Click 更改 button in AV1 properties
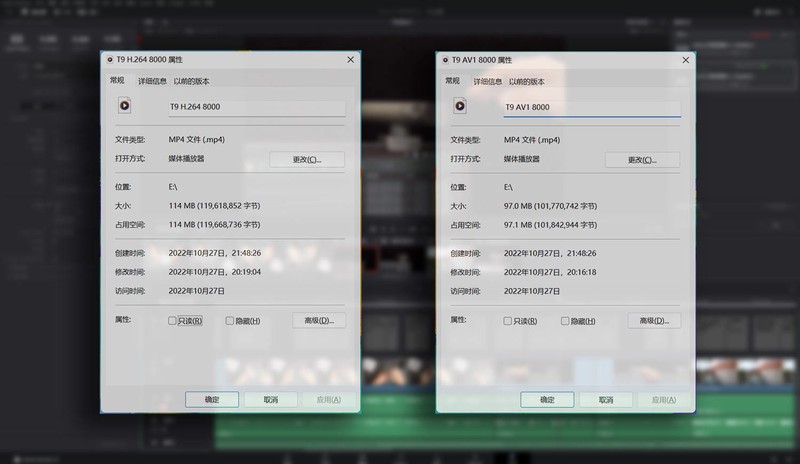Viewport: 800px width, 464px height. coord(642,160)
